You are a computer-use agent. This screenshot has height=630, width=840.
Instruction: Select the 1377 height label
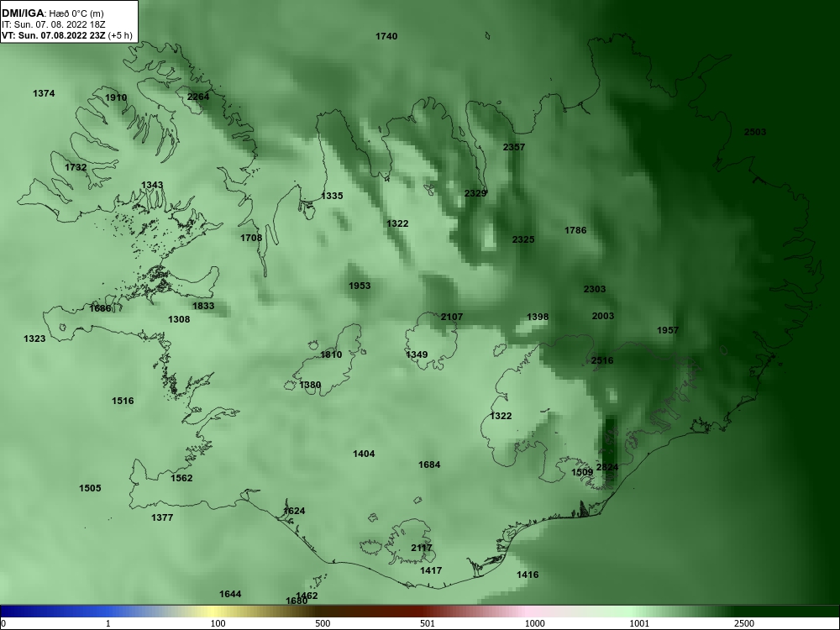tap(162, 517)
